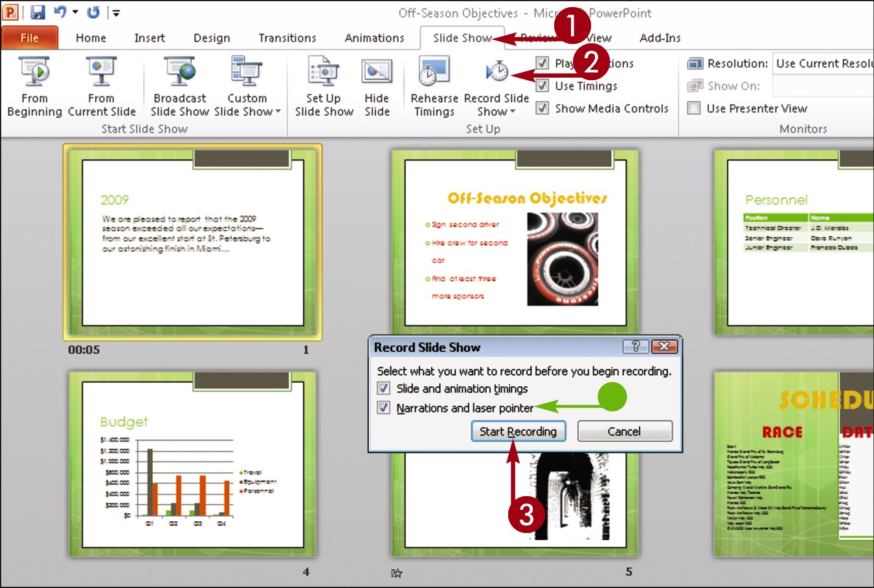874x588 pixels.
Task: Open the Customize Quick Access Toolbar arrow
Action: (x=116, y=12)
